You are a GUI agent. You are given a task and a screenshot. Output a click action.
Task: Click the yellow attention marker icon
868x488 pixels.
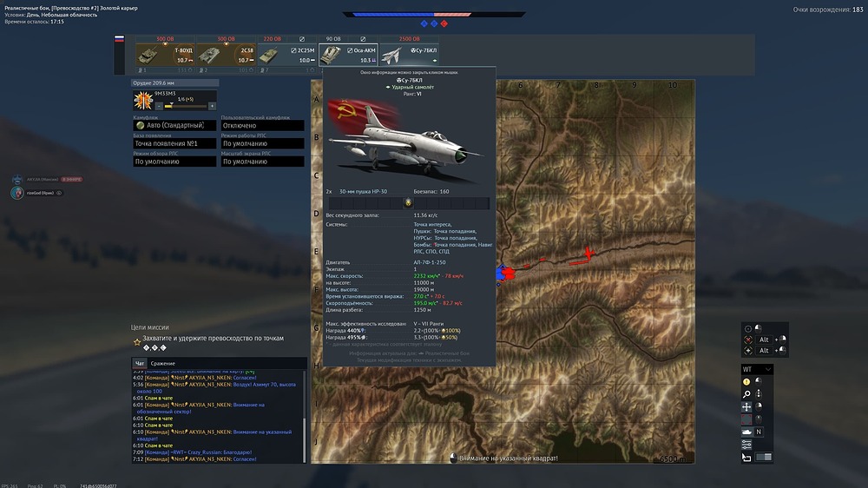(x=746, y=382)
